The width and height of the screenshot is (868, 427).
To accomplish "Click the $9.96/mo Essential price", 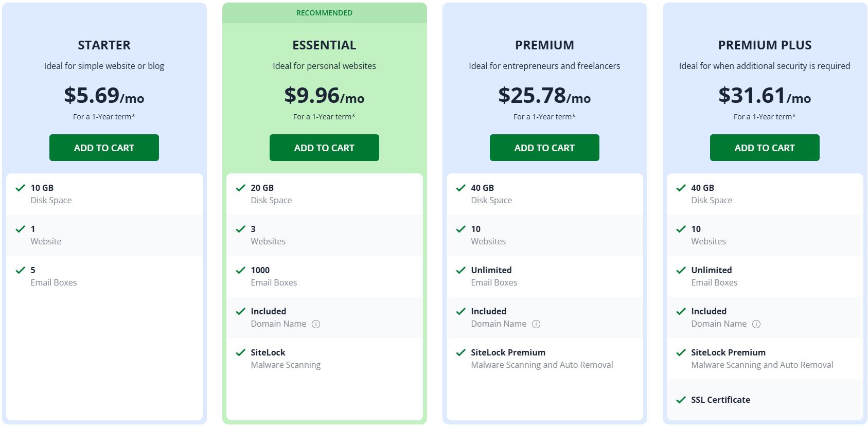I will 324,96.
